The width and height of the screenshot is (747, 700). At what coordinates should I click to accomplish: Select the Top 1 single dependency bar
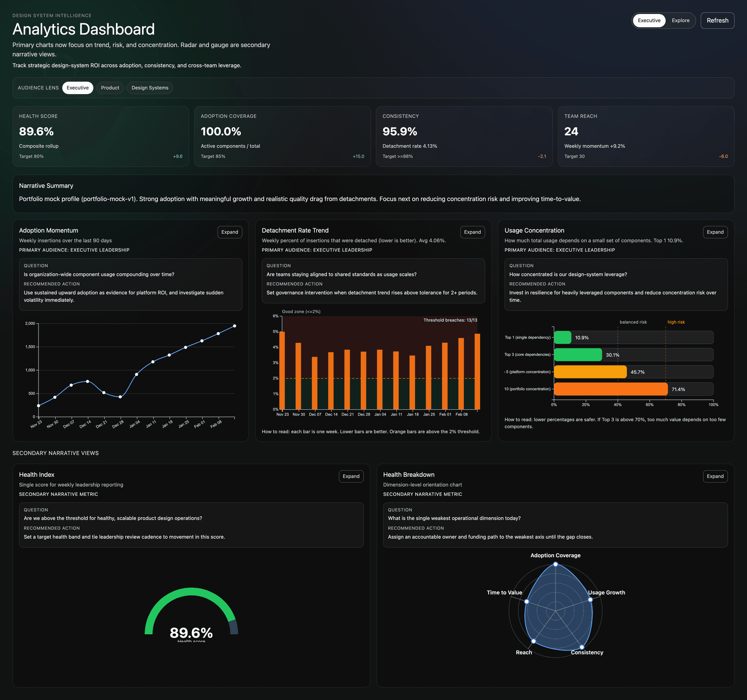click(563, 337)
